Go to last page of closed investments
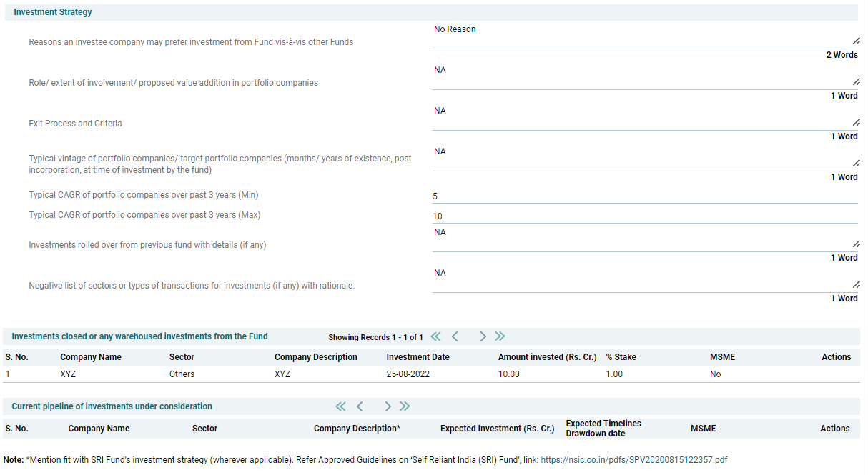 (x=500, y=336)
